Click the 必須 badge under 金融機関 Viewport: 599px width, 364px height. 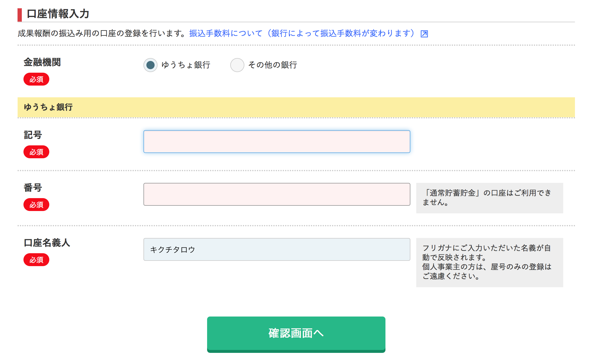coord(36,79)
